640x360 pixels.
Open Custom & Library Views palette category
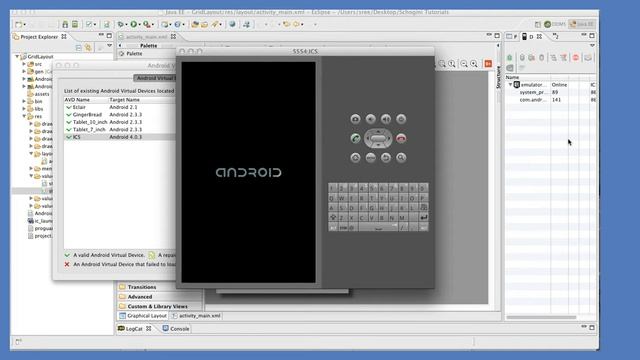[x=159, y=306]
